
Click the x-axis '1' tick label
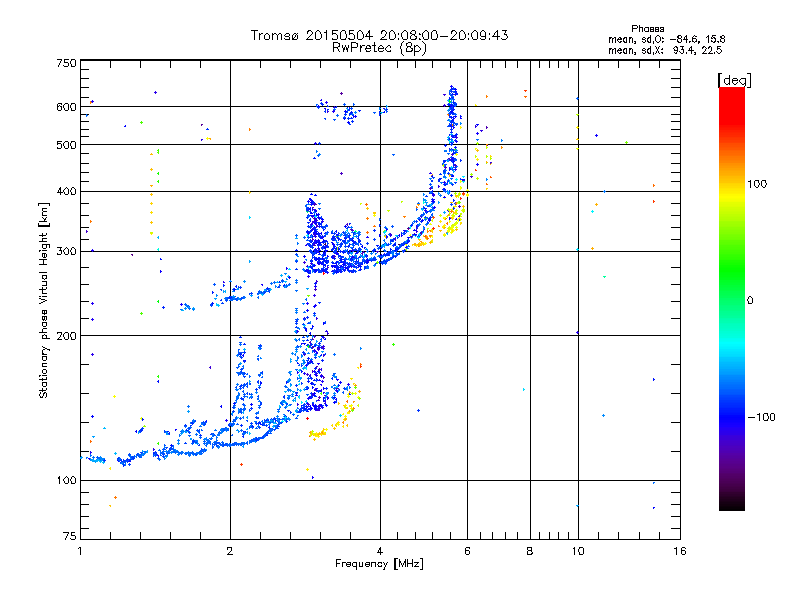tap(80, 551)
